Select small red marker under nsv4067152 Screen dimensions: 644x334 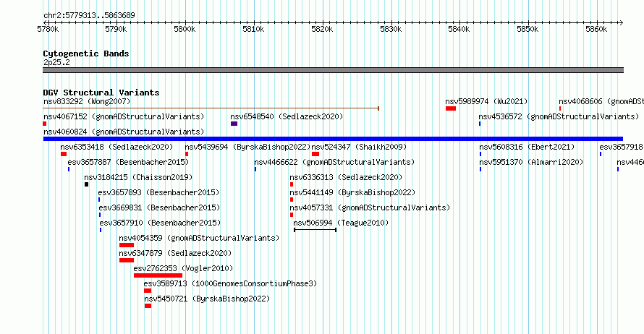45,124
